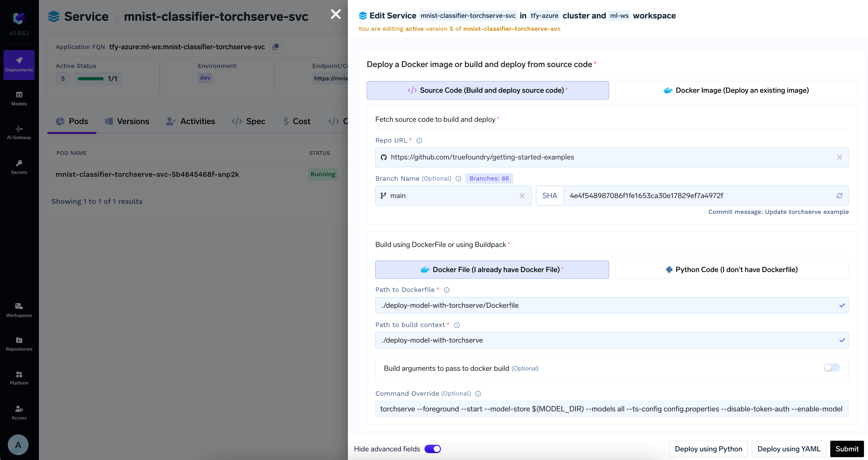Select Source Code build option
868x460 pixels.
[x=488, y=90]
